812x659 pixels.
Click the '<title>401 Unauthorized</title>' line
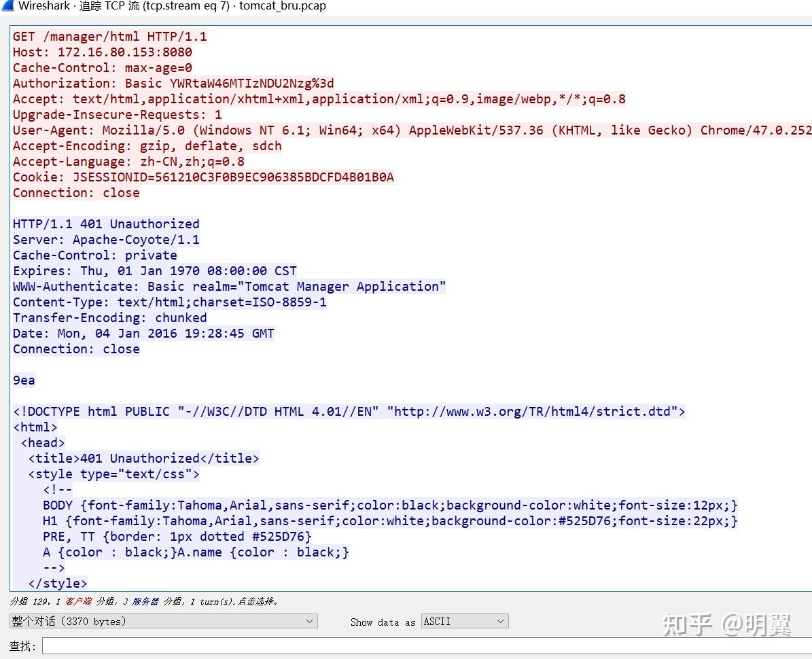coord(143,458)
